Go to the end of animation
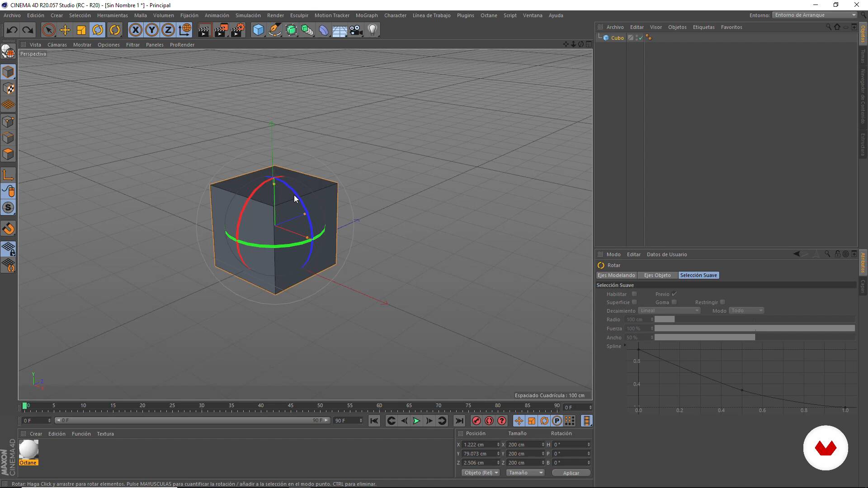868x488 pixels. pos(459,421)
